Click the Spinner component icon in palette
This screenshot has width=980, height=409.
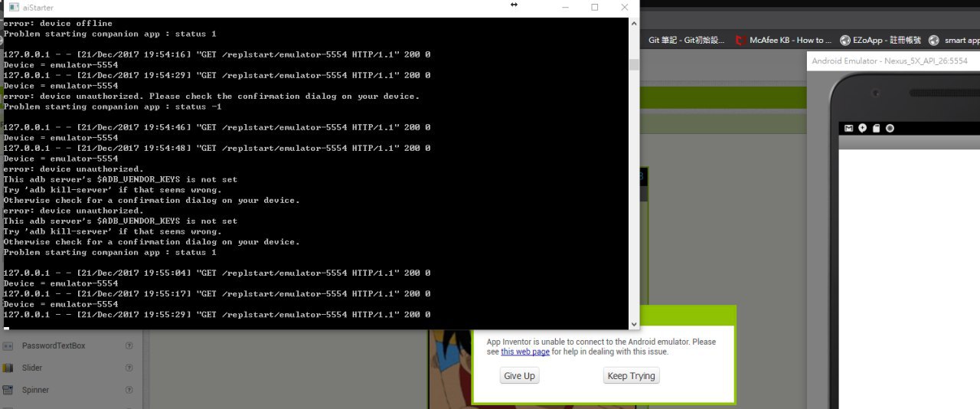(8, 391)
